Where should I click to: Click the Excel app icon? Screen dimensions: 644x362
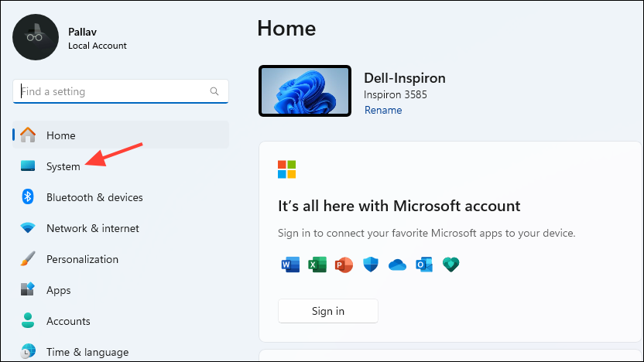(x=317, y=265)
